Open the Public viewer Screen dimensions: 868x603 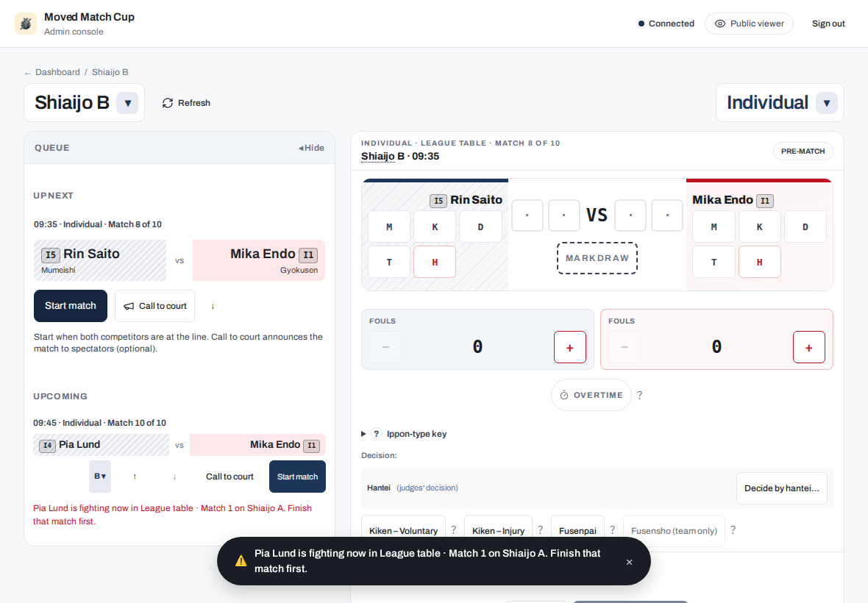pos(749,24)
